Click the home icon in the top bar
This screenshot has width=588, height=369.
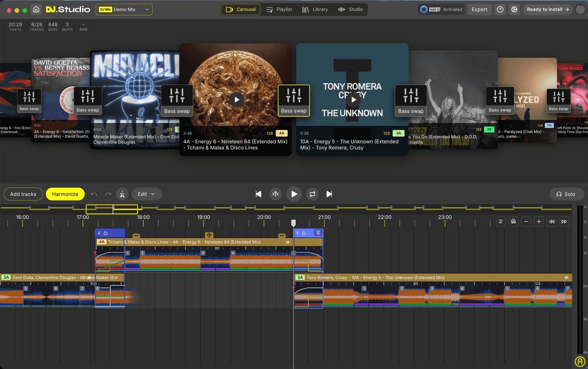[x=36, y=9]
